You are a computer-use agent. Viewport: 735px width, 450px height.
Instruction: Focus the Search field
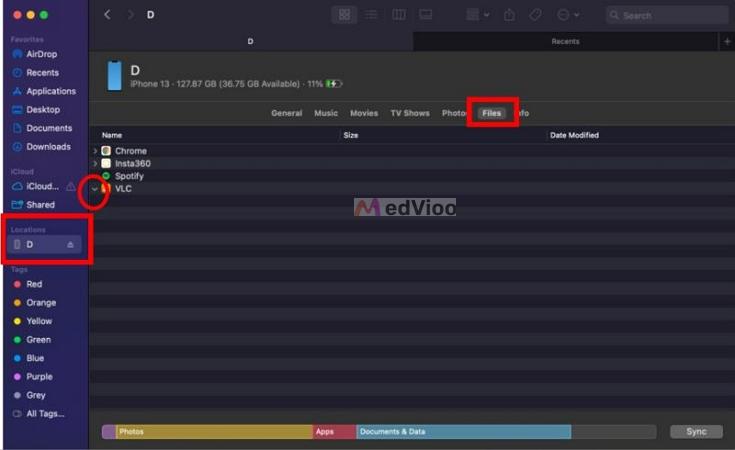pyautogui.click(x=667, y=15)
